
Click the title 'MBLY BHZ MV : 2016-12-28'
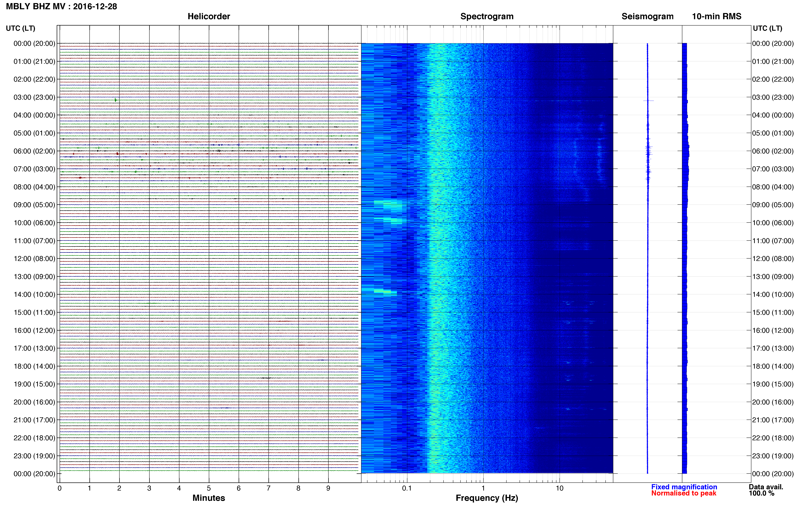tap(61, 6)
